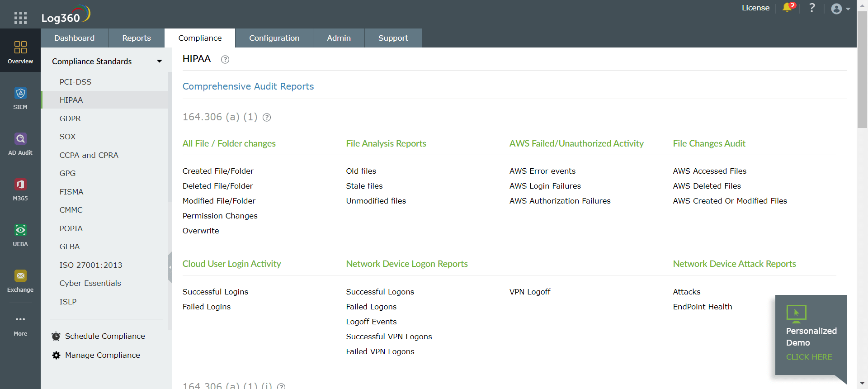Viewport: 868px width, 389px height.
Task: Open the UEBA module
Action: (20, 235)
